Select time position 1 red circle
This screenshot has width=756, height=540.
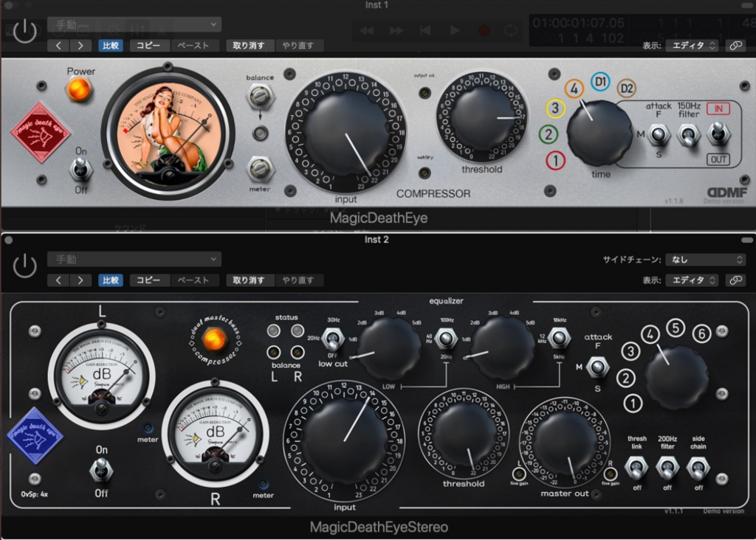(x=555, y=160)
